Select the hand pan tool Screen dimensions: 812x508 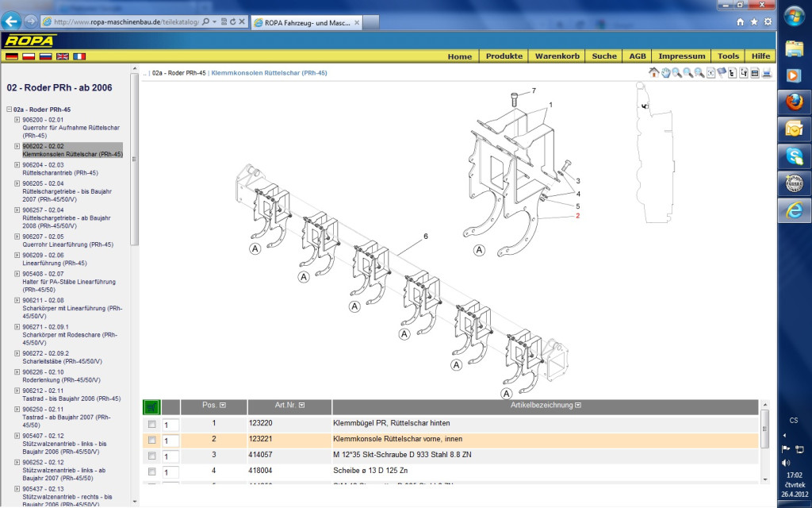tap(665, 73)
